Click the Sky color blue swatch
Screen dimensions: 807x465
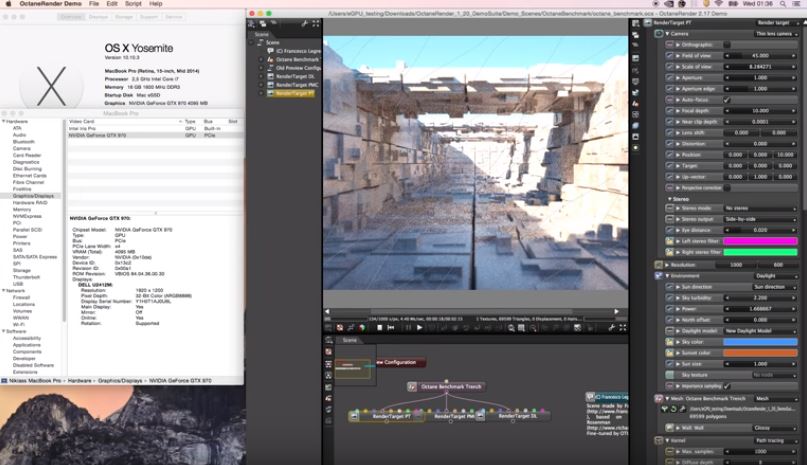(760, 341)
